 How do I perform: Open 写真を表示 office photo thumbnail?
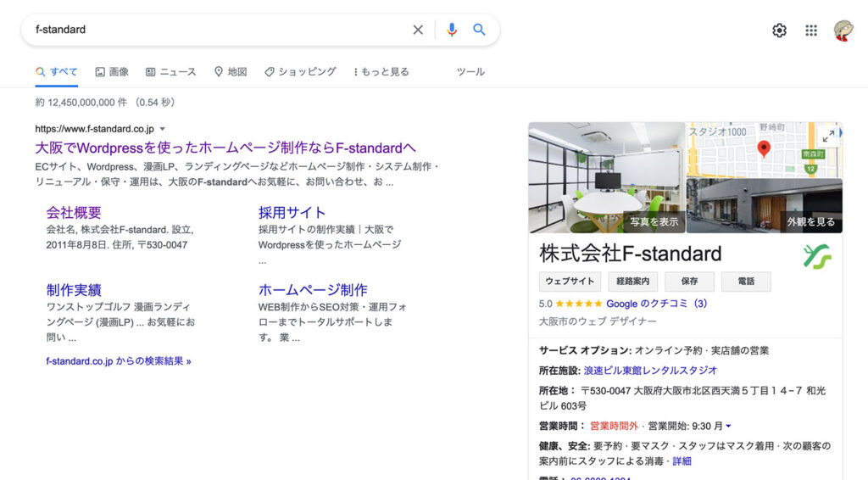[607, 177]
